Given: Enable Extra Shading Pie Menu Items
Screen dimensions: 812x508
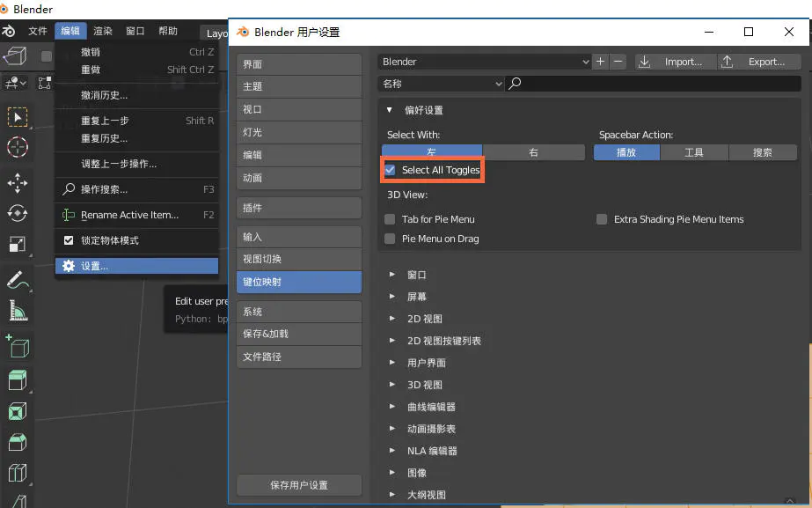Looking at the screenshot, I should 602,219.
